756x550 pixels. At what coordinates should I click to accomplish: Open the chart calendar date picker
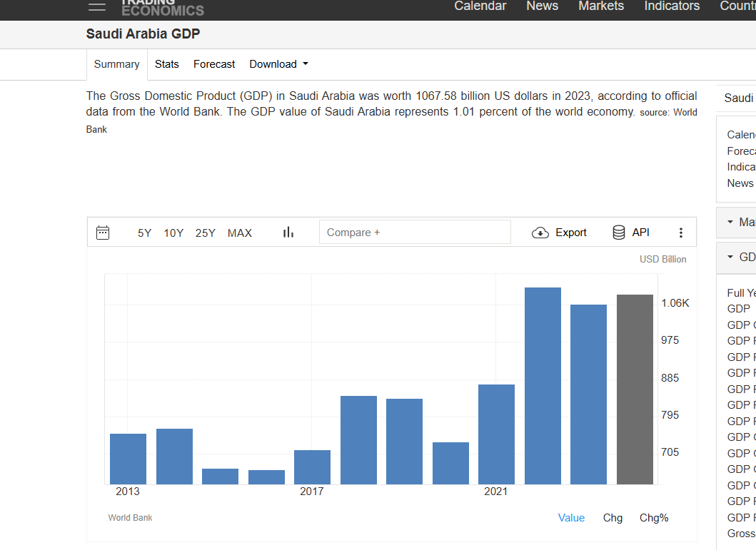coord(103,233)
